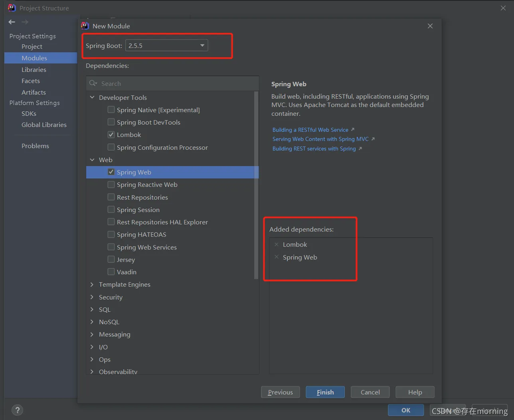Open Artifacts settings
The height and width of the screenshot is (420, 514).
tap(34, 92)
